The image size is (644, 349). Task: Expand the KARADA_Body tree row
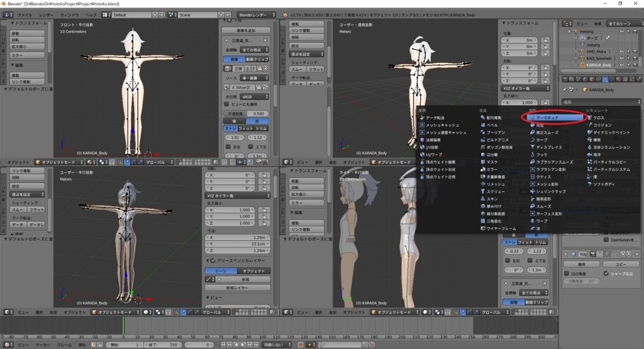point(576,65)
